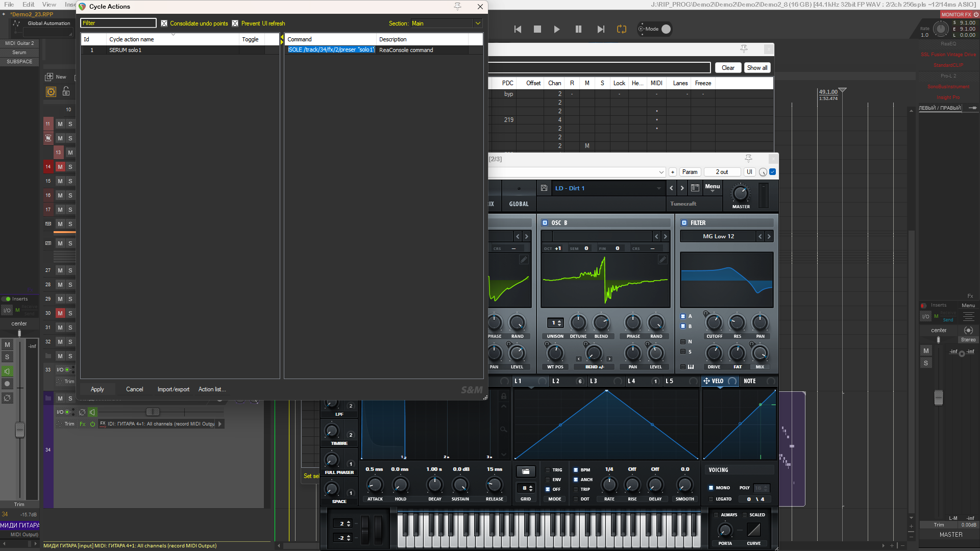This screenshot has width=980, height=551.
Task: Click the track lock icon
Action: pyautogui.click(x=66, y=91)
